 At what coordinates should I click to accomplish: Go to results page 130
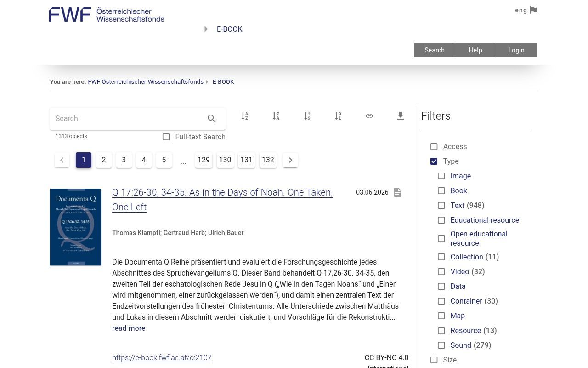click(x=225, y=160)
